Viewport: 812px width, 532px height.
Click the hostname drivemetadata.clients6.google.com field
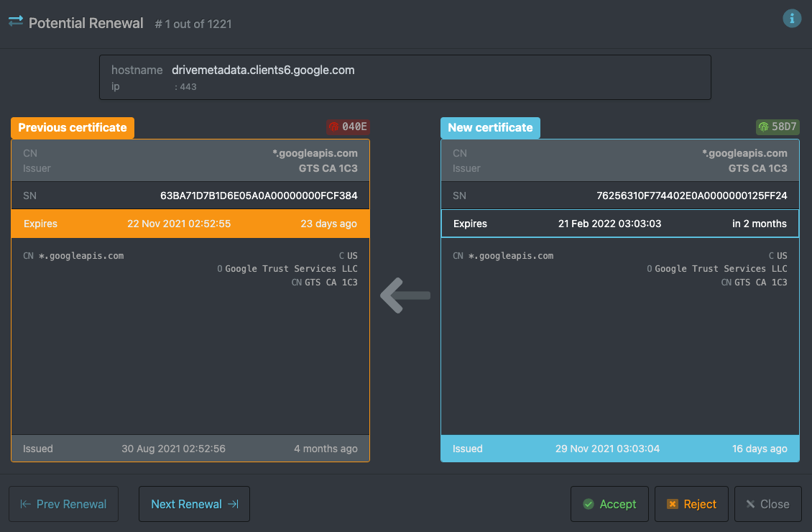[x=262, y=70]
